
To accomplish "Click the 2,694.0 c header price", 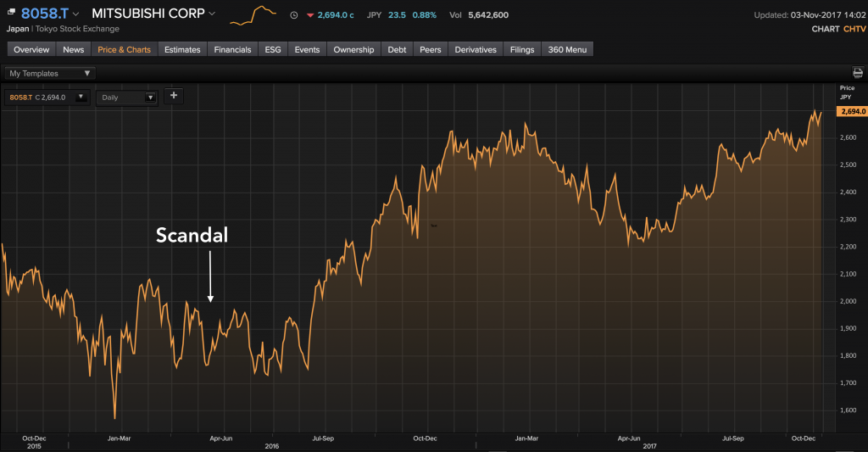I will coord(336,15).
